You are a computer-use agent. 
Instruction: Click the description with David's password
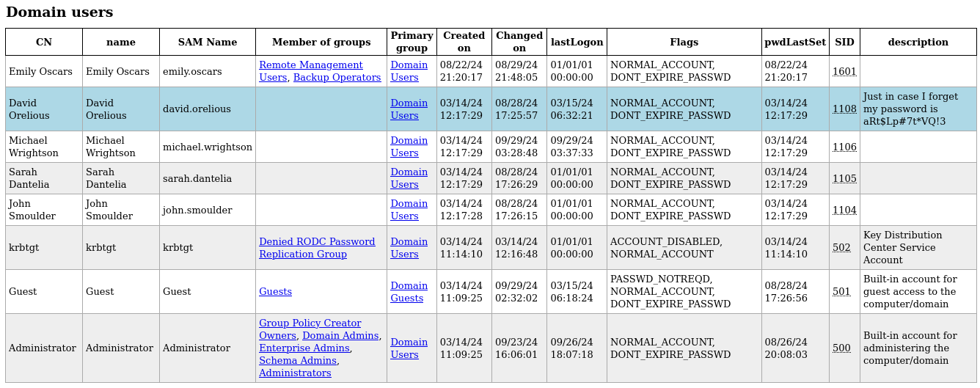[x=910, y=109]
